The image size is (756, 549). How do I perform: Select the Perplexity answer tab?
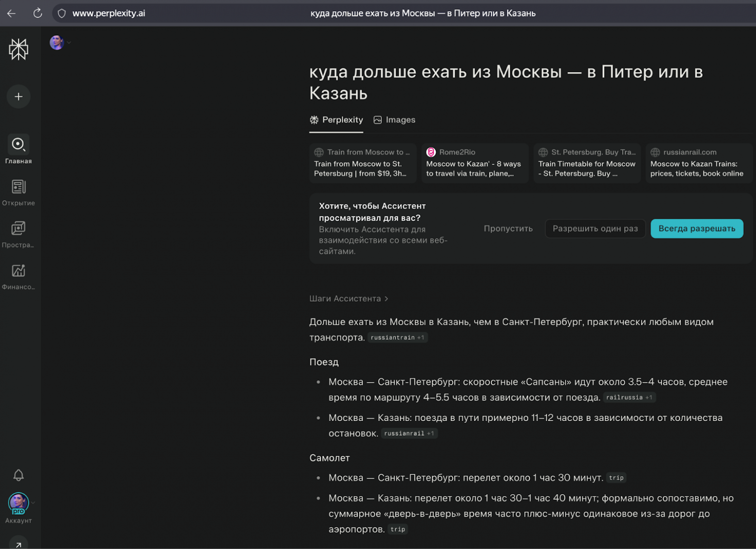click(x=336, y=120)
